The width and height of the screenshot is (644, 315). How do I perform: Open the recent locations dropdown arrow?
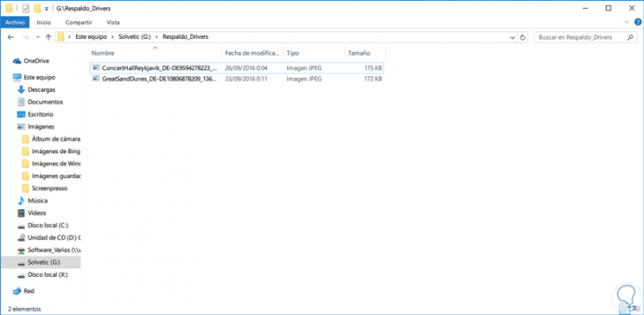tap(38, 37)
